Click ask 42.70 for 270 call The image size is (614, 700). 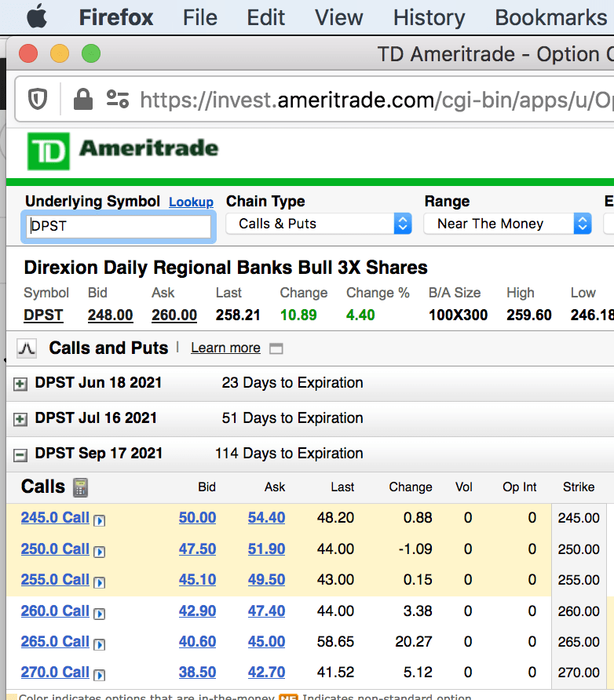click(x=267, y=672)
